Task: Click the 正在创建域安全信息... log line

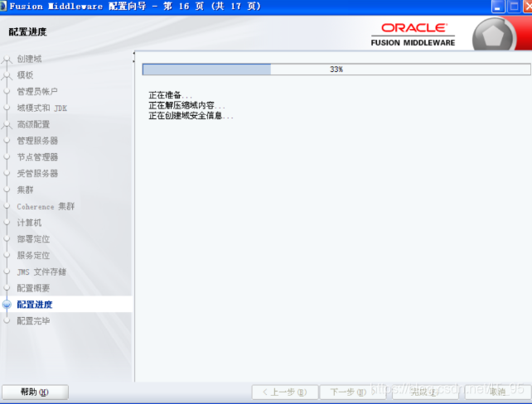Action: 191,116
